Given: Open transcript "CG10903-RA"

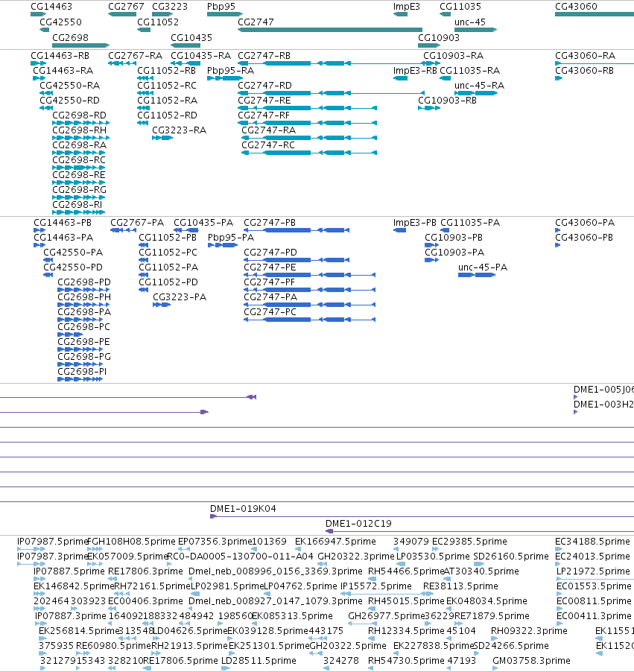Looking at the screenshot, I should coord(454,56).
